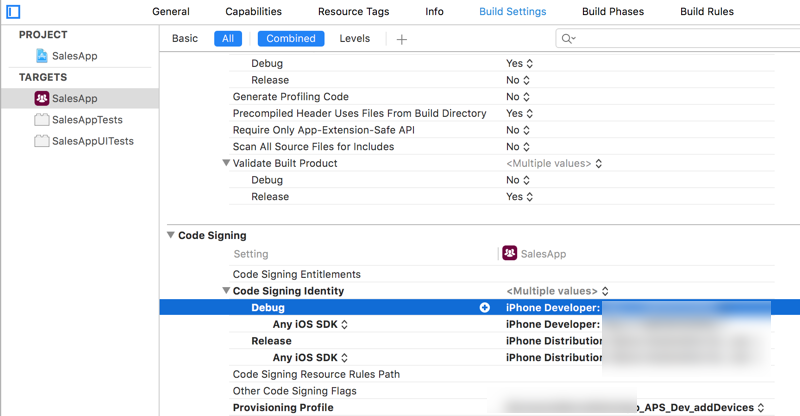
Task: Select the All settings filter
Action: tap(228, 39)
